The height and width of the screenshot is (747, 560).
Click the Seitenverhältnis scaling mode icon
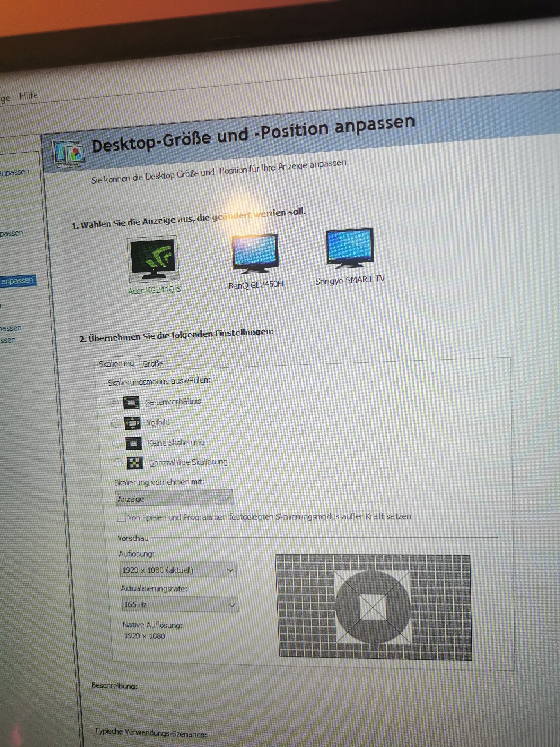pos(131,403)
